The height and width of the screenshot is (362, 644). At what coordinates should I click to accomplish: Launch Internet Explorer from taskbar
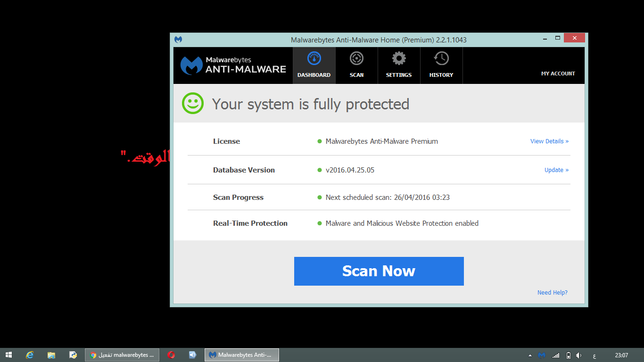(x=30, y=355)
